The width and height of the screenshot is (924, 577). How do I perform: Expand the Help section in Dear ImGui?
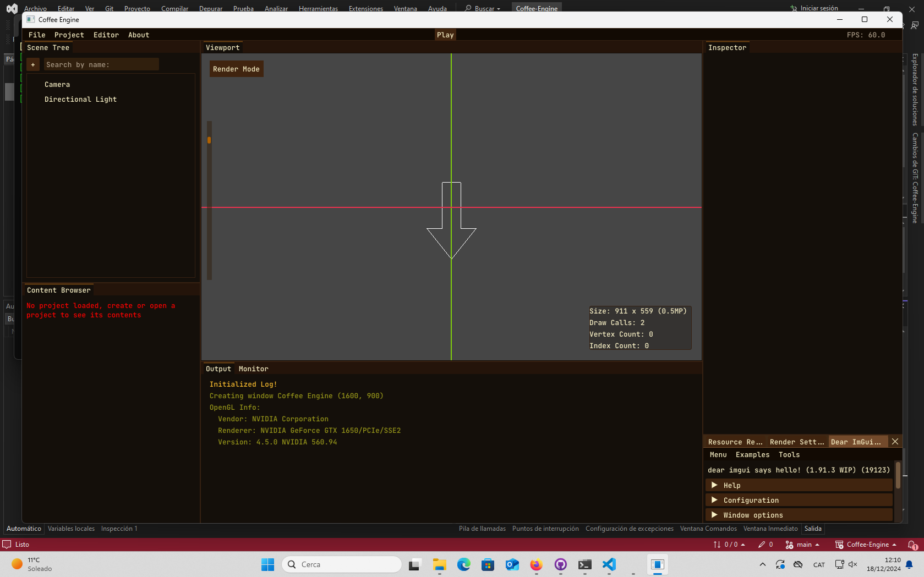[x=799, y=485]
